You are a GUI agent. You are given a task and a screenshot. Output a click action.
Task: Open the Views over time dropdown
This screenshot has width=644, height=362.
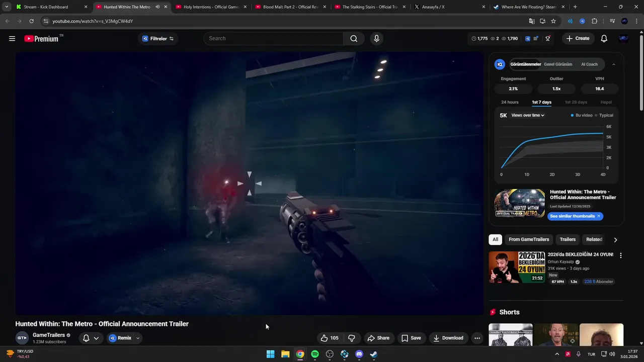pyautogui.click(x=528, y=115)
